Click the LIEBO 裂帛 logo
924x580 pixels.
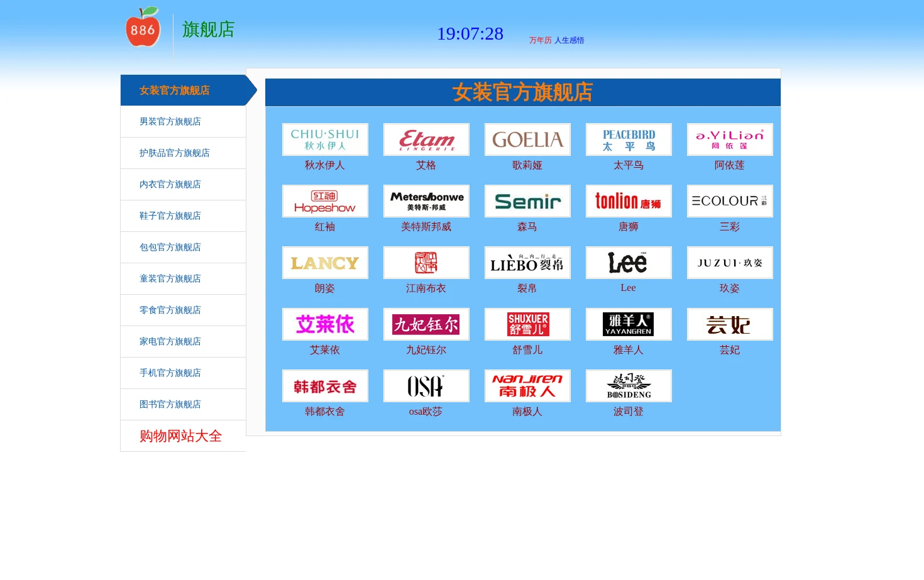click(527, 263)
